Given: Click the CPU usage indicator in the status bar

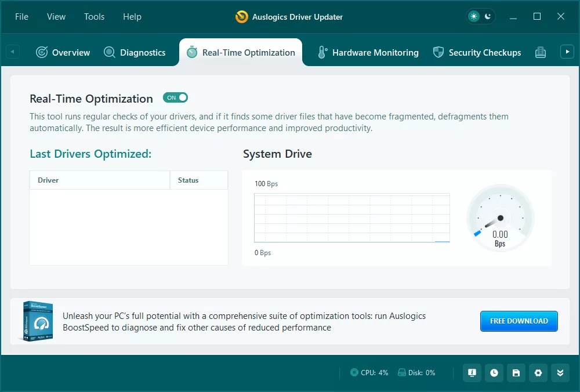Looking at the screenshot, I should tap(369, 373).
